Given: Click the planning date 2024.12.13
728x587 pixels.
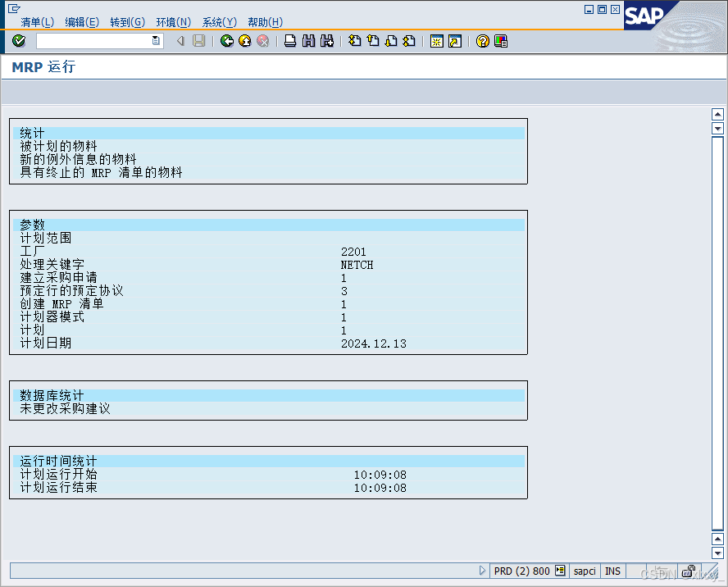Looking at the screenshot, I should click(374, 344).
